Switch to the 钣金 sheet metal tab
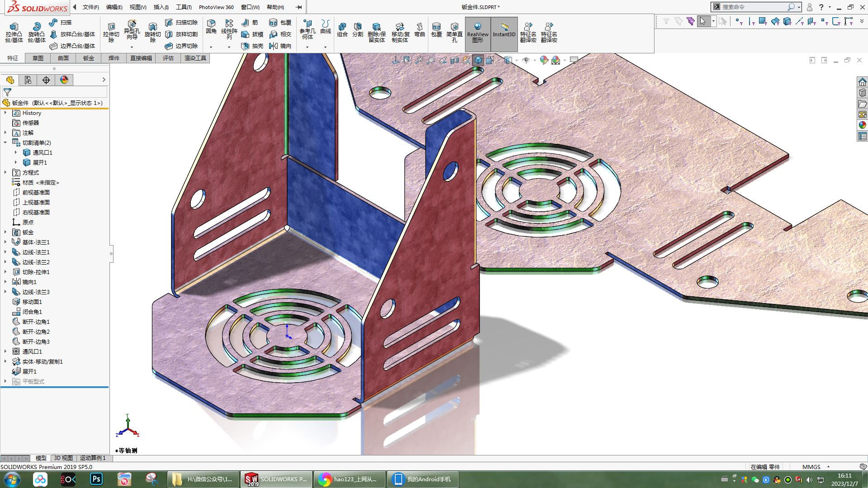 (x=89, y=58)
